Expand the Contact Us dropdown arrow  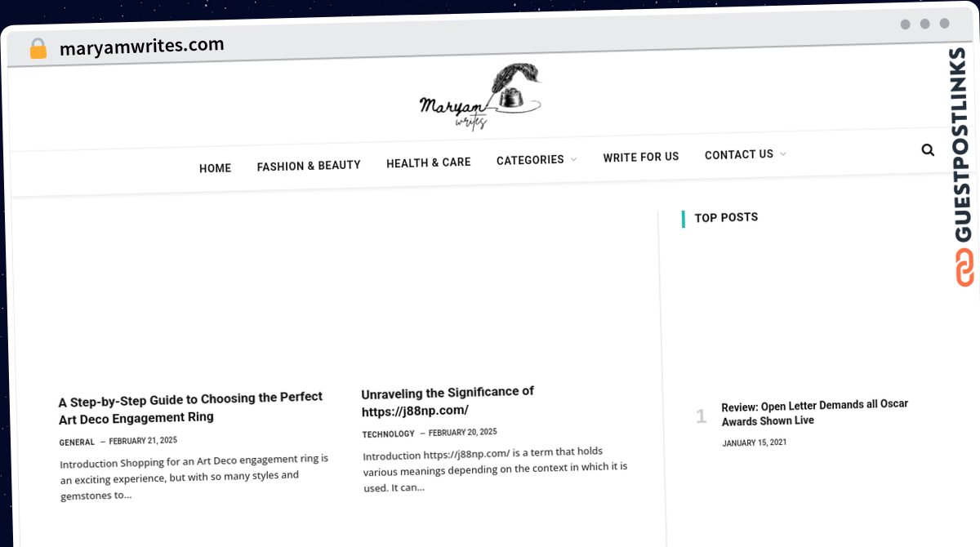[782, 153]
